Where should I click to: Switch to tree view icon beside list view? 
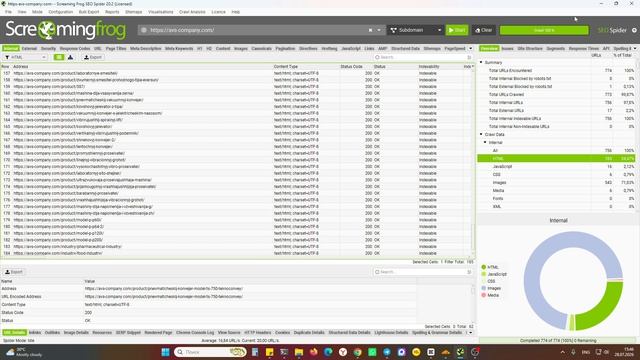tap(70, 58)
